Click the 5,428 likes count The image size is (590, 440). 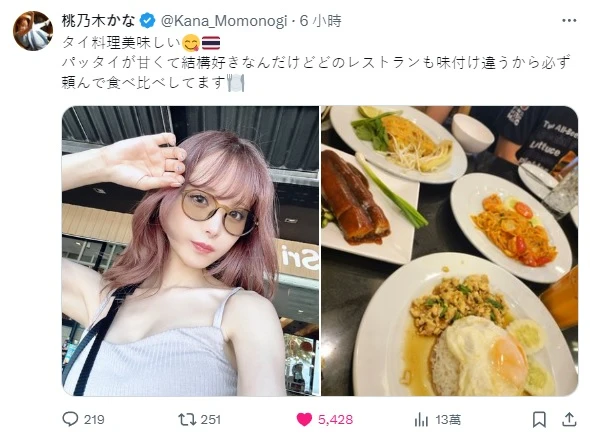click(335, 419)
